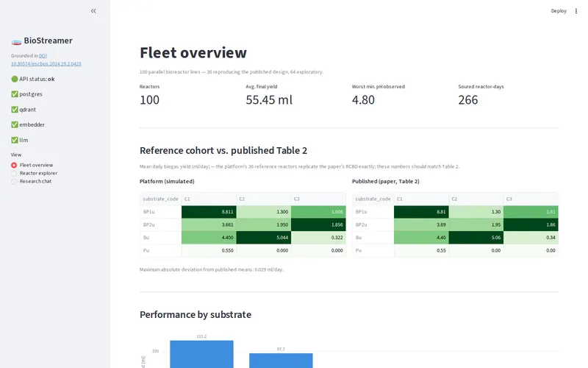
Task: Click the Pu row in platform table
Action: pyautogui.click(x=243, y=250)
